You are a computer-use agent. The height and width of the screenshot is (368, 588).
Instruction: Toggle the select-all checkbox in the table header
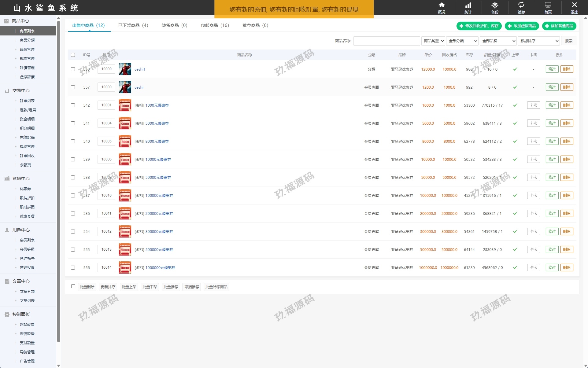point(73,55)
